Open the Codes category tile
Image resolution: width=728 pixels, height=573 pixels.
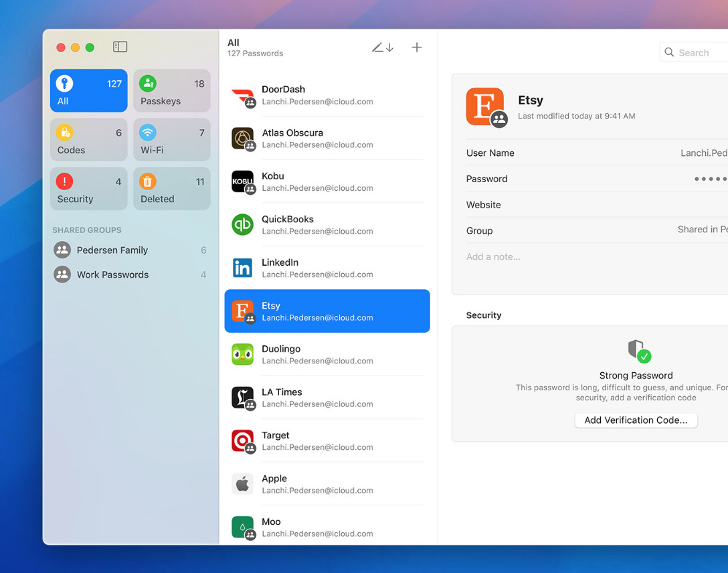point(88,140)
